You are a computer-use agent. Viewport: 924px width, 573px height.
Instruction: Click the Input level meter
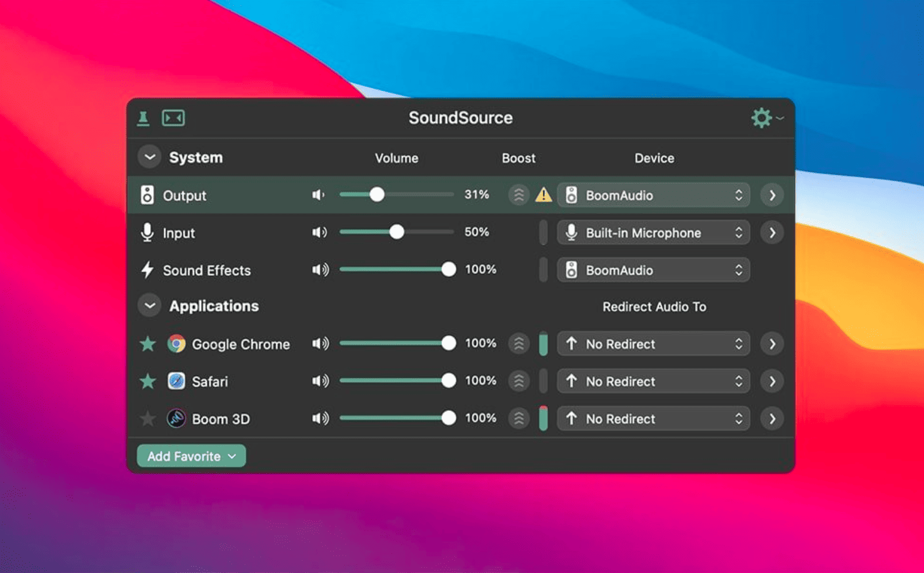[543, 233]
